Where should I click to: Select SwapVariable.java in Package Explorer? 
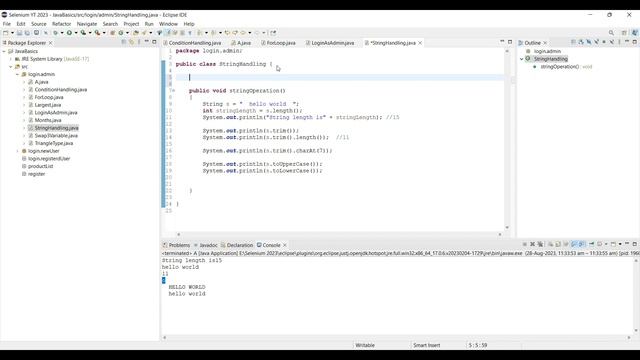(x=56, y=136)
